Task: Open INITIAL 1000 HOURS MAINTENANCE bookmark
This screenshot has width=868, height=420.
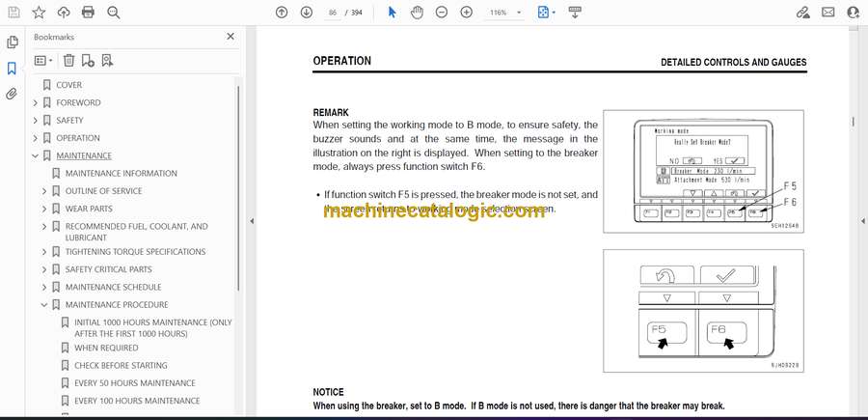Action: click(153, 328)
